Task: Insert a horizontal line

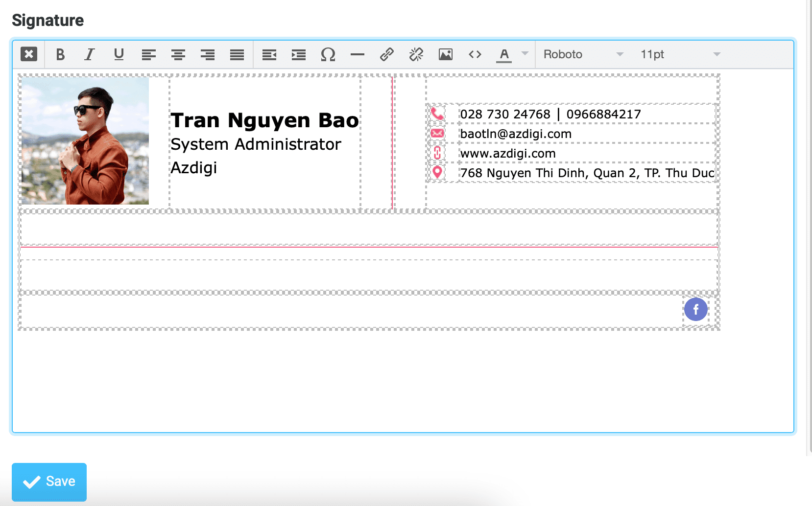Action: (358, 54)
